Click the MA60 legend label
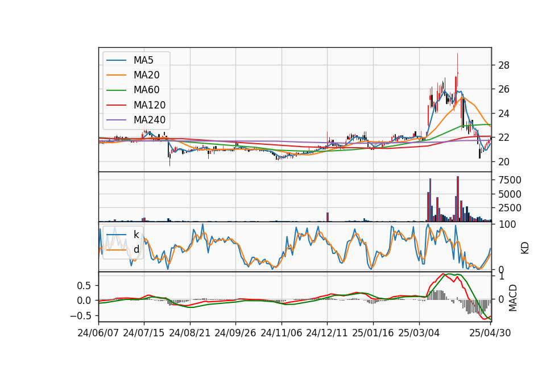 click(x=146, y=90)
